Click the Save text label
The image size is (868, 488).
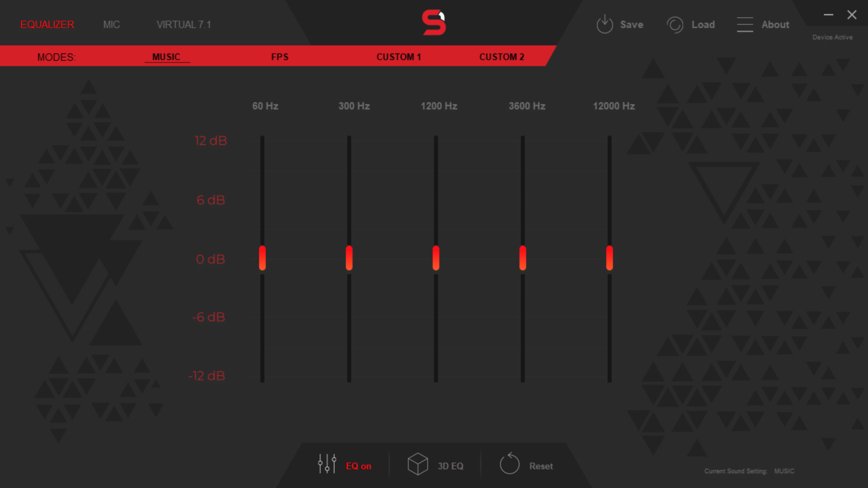pos(631,25)
